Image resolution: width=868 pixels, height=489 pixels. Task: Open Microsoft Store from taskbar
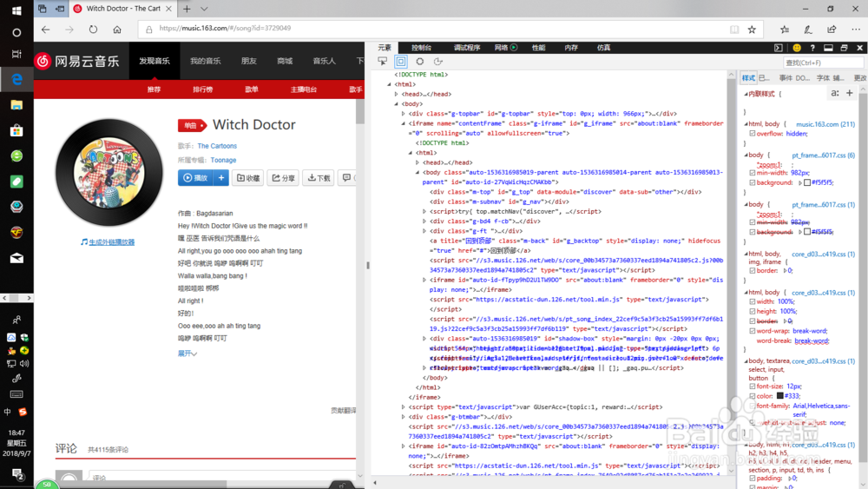16,130
